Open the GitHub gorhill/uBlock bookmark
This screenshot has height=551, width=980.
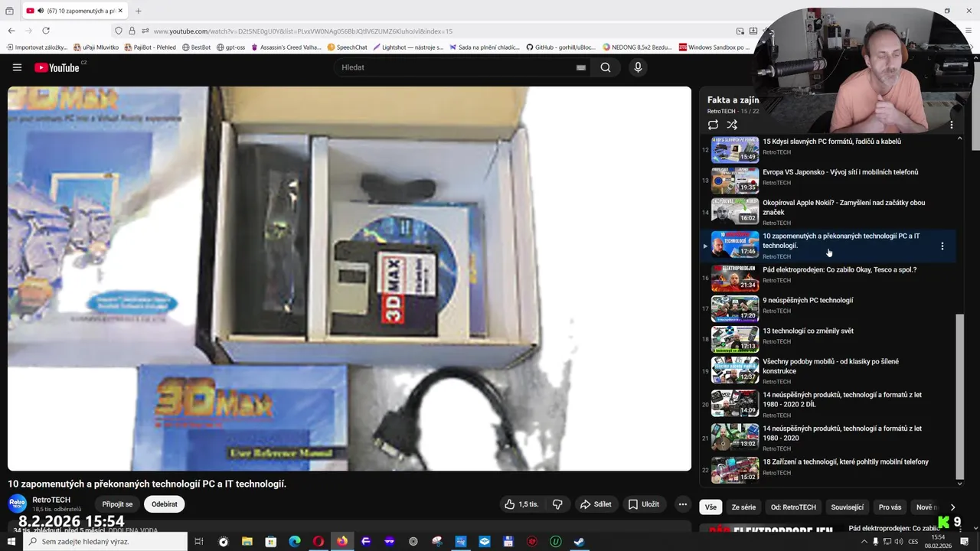click(x=560, y=47)
